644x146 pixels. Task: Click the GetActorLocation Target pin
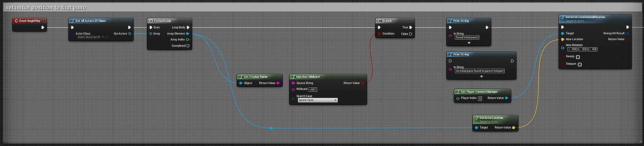477,128
